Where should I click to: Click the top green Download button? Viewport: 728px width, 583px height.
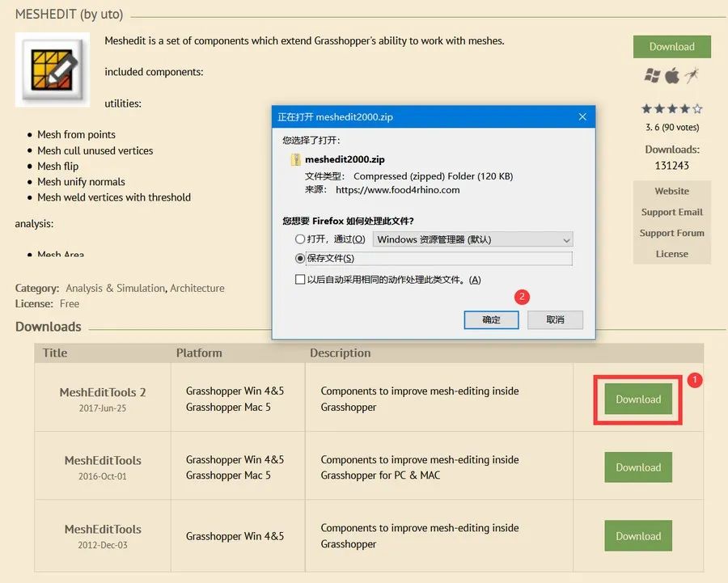point(671,47)
